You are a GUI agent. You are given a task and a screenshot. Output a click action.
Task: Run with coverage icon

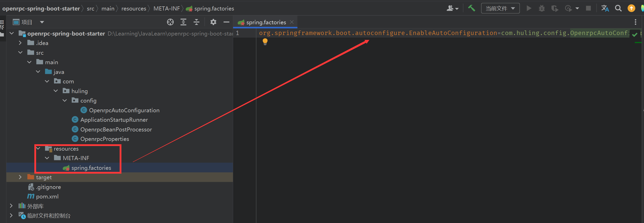[x=555, y=8]
